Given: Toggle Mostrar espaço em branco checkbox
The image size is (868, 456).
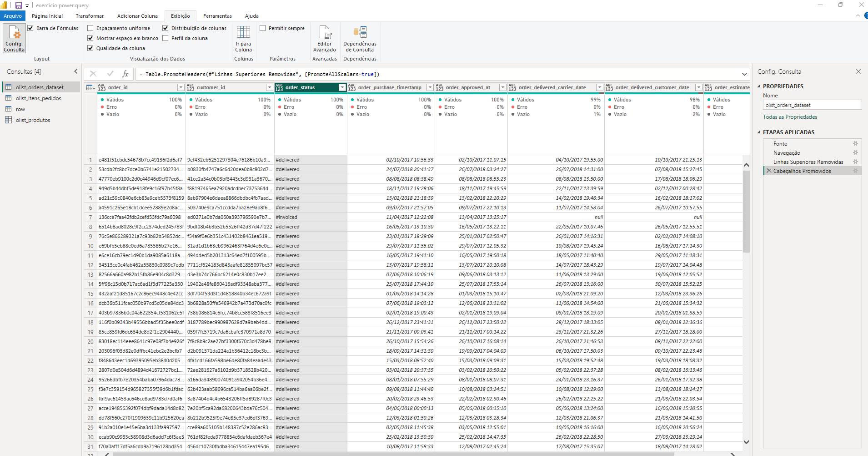Looking at the screenshot, I should [x=90, y=38].
